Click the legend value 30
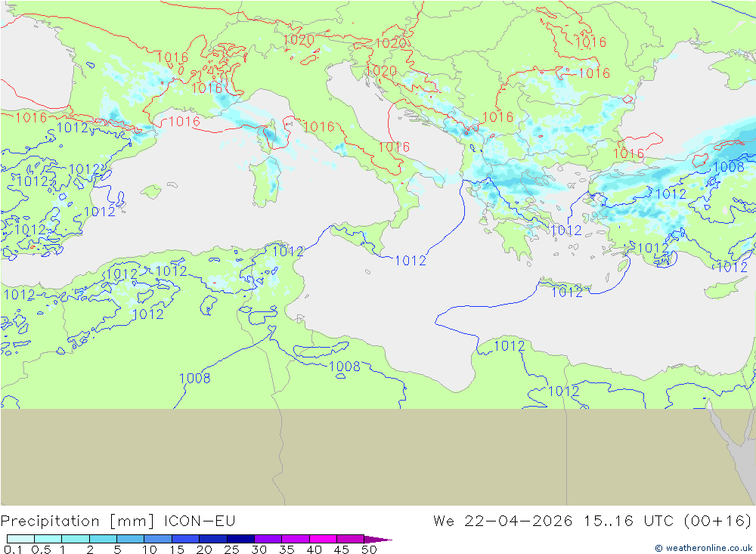 click(x=259, y=549)
